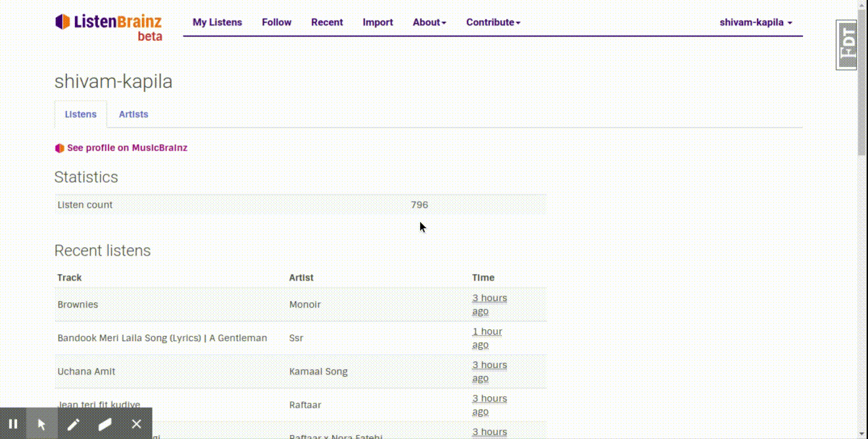The width and height of the screenshot is (868, 439).
Task: Go to the Follow page
Action: click(x=276, y=22)
